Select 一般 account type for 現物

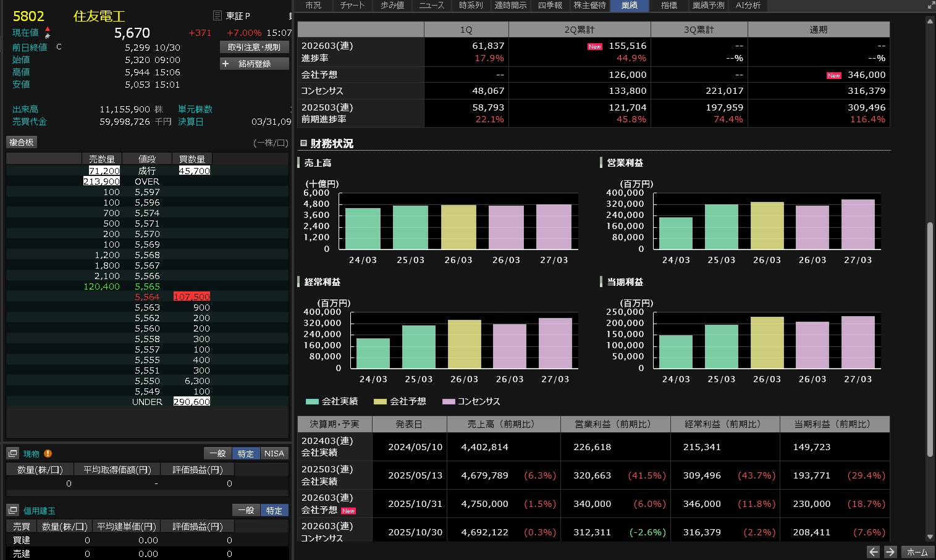click(x=217, y=453)
